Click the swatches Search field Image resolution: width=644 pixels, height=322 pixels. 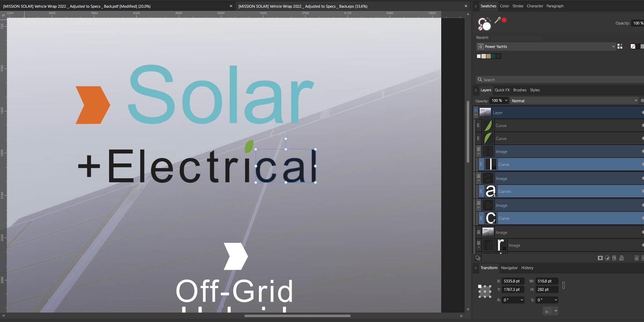click(x=560, y=80)
